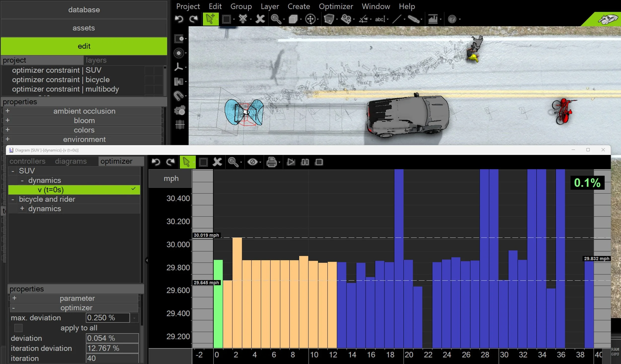Open the max. deviation dropdown arrow

(x=134, y=318)
